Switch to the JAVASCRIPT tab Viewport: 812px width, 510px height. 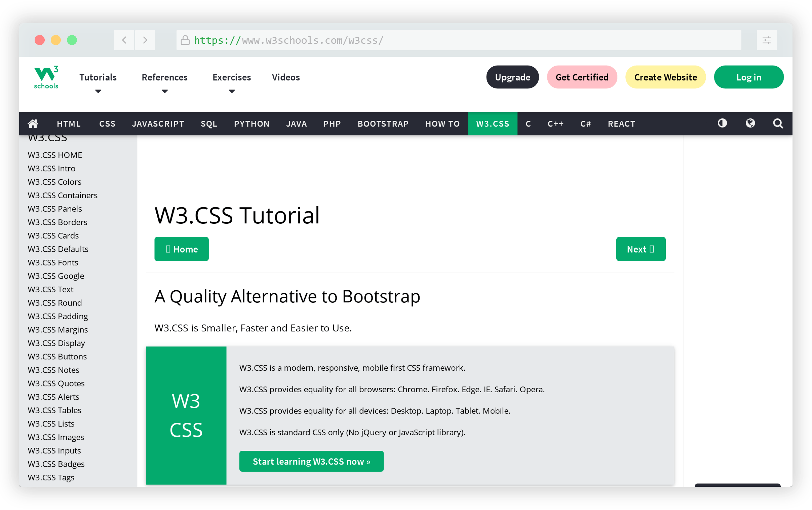[158, 123]
